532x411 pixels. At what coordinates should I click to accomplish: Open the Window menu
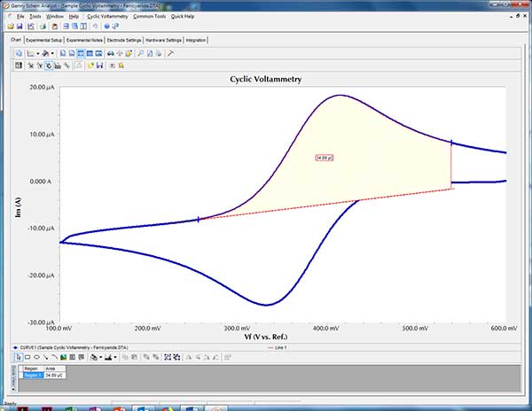click(x=55, y=16)
